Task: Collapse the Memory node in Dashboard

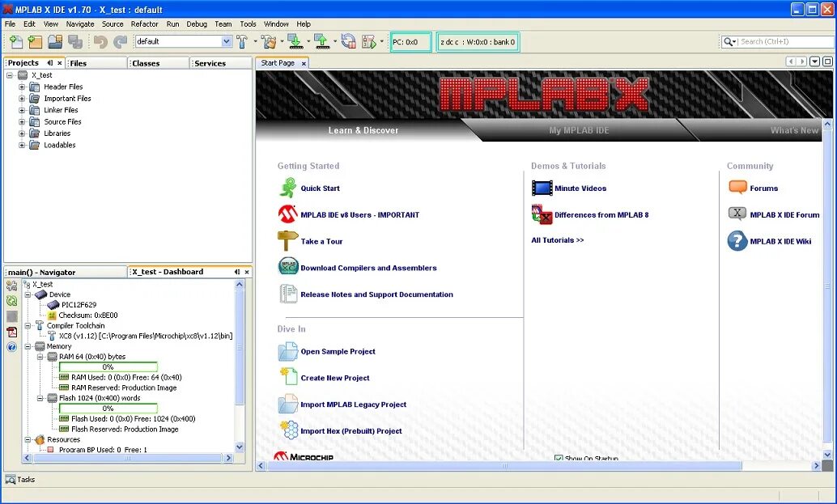Action: click(x=28, y=346)
